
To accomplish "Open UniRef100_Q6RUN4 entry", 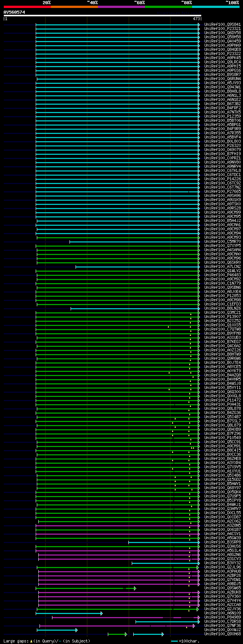I will 222,79.
